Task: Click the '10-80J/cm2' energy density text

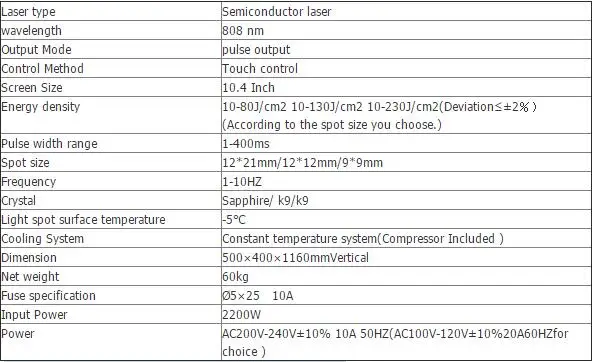Action: pos(254,106)
